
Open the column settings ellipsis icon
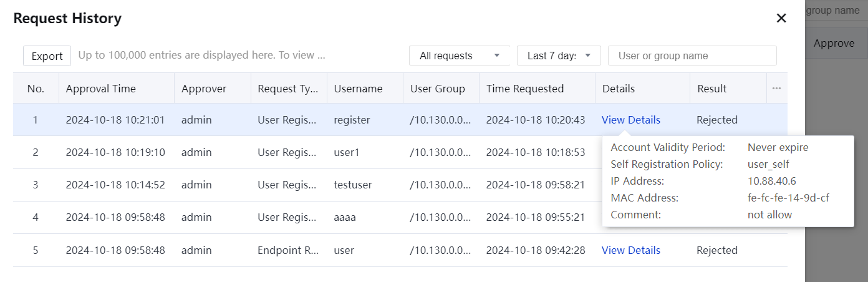(x=776, y=89)
